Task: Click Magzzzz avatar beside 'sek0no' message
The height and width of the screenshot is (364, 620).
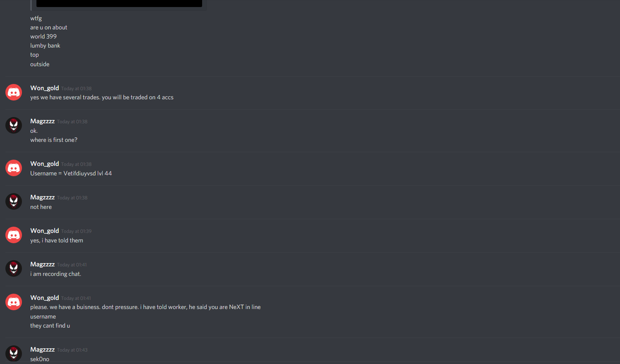Action: click(14, 354)
